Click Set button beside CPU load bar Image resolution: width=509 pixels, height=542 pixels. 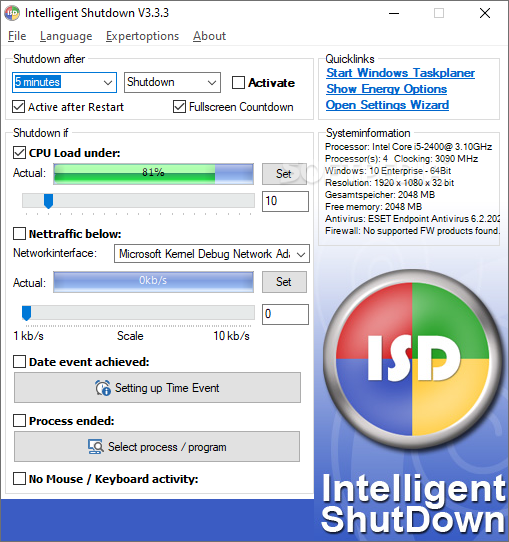(284, 174)
